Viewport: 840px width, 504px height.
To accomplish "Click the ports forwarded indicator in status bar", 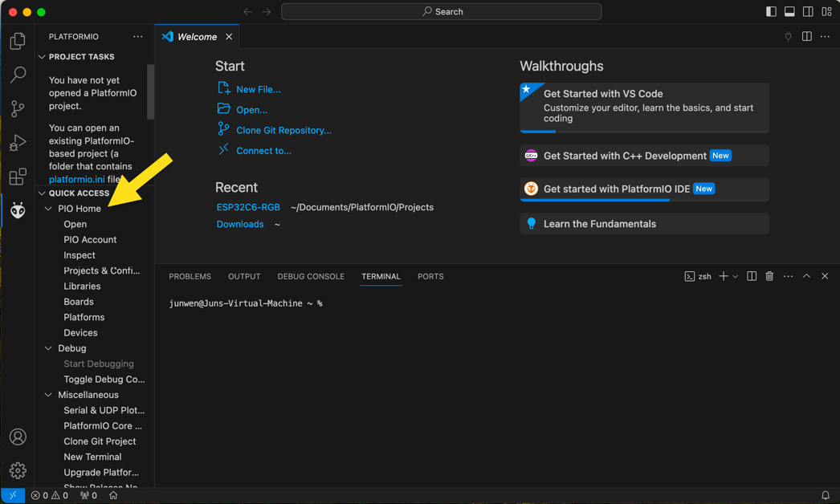I will 89,495.
